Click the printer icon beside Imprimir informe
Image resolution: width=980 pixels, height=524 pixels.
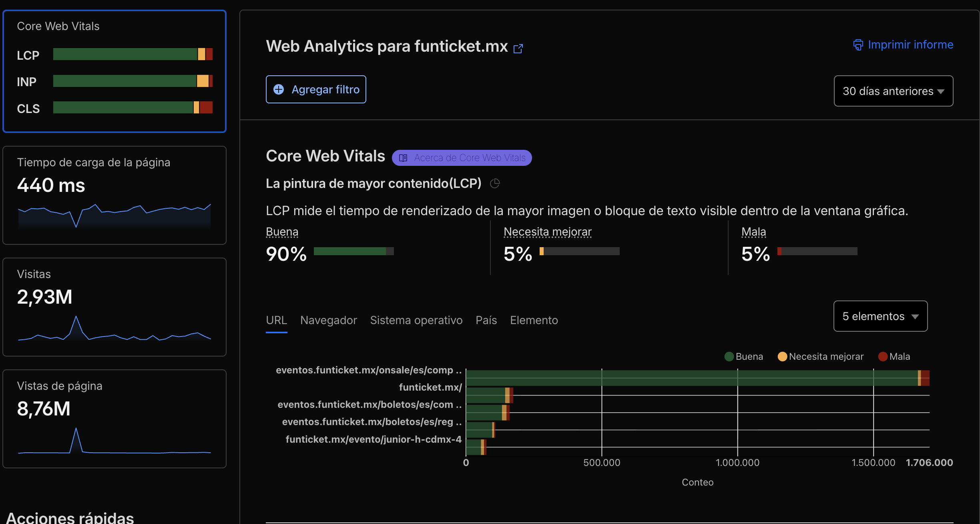pos(858,45)
